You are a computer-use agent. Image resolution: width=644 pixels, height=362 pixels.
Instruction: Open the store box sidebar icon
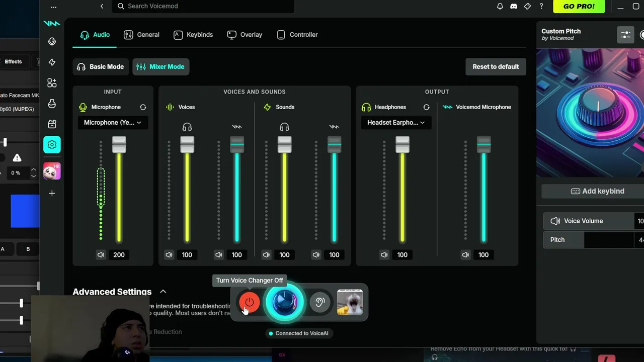coord(52,124)
